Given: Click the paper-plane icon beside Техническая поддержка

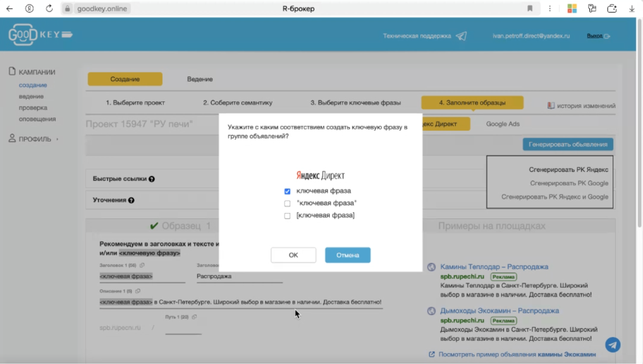Looking at the screenshot, I should point(461,36).
